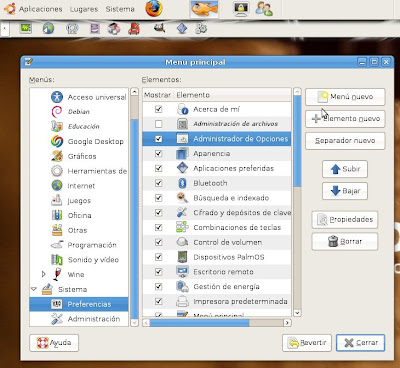Click the orange fish panel applet
Image resolution: width=400 pixels, height=368 pixels.
click(204, 9)
